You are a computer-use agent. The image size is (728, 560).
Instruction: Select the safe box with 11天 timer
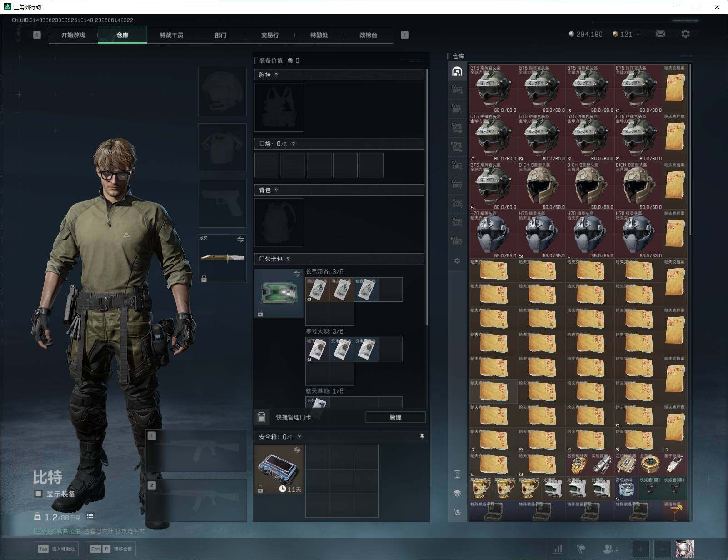tap(279, 470)
